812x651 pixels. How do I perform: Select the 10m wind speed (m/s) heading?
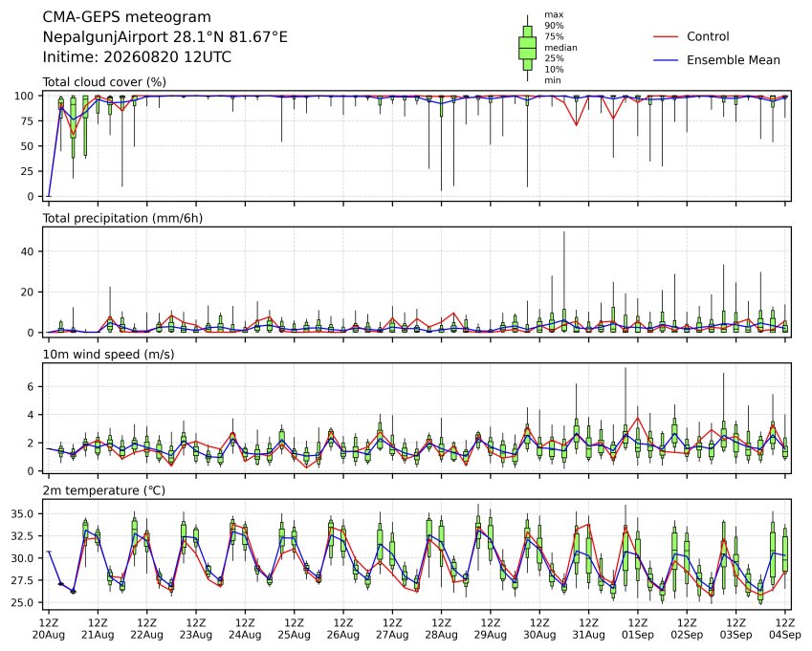108,355
